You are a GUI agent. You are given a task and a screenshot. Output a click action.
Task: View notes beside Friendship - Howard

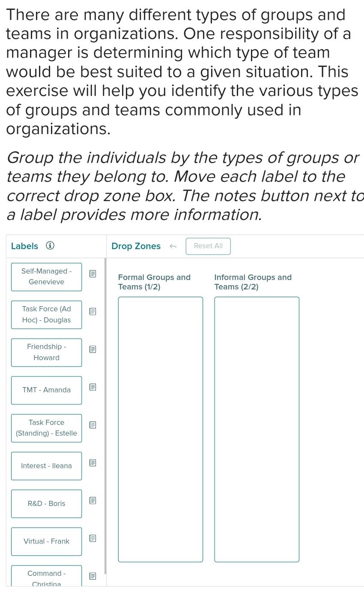tap(92, 349)
